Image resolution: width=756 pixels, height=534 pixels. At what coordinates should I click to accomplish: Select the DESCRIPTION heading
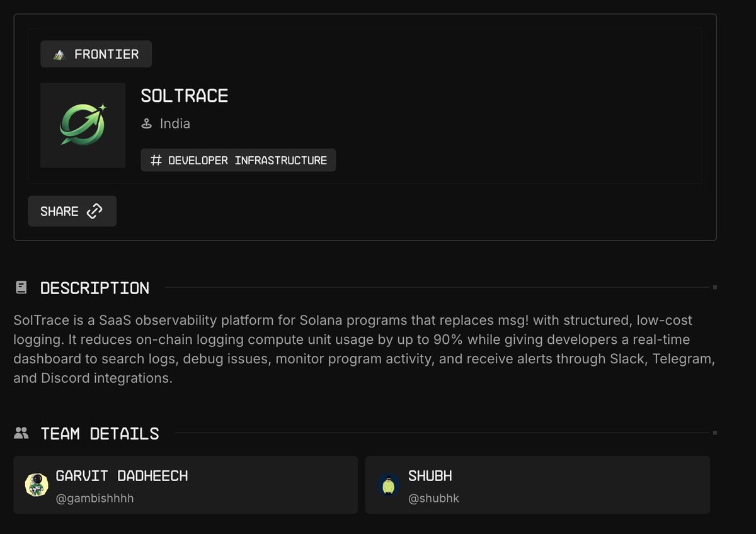94,288
